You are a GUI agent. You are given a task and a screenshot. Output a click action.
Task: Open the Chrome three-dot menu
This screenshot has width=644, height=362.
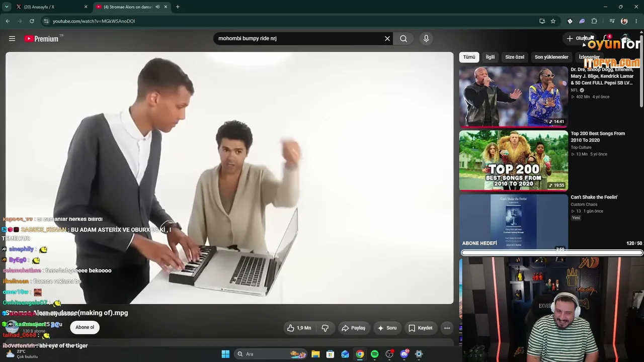click(636, 21)
